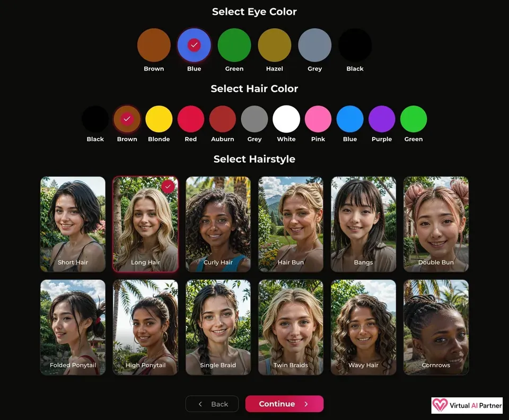This screenshot has height=420, width=509.
Task: Click the checkmark on Long Hair
Action: click(x=168, y=187)
